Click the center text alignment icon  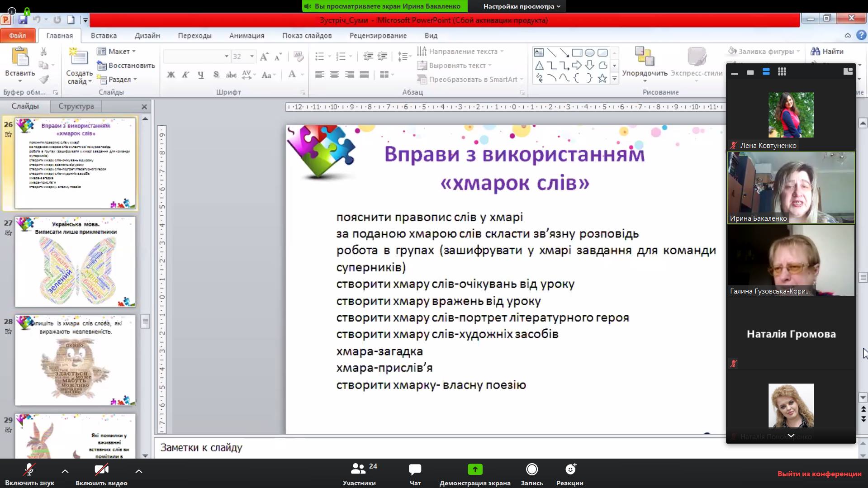pos(334,75)
